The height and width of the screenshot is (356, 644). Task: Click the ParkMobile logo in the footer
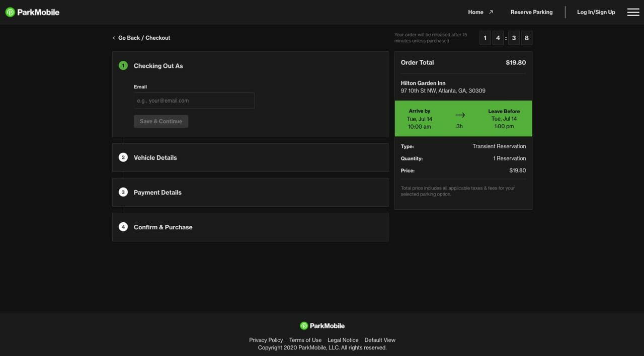click(x=322, y=326)
